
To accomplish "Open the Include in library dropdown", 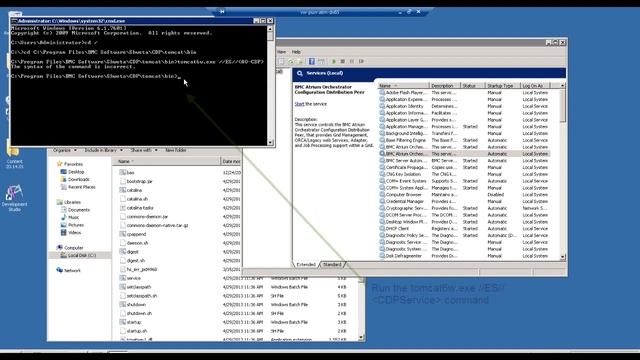I will pyautogui.click(x=103, y=150).
